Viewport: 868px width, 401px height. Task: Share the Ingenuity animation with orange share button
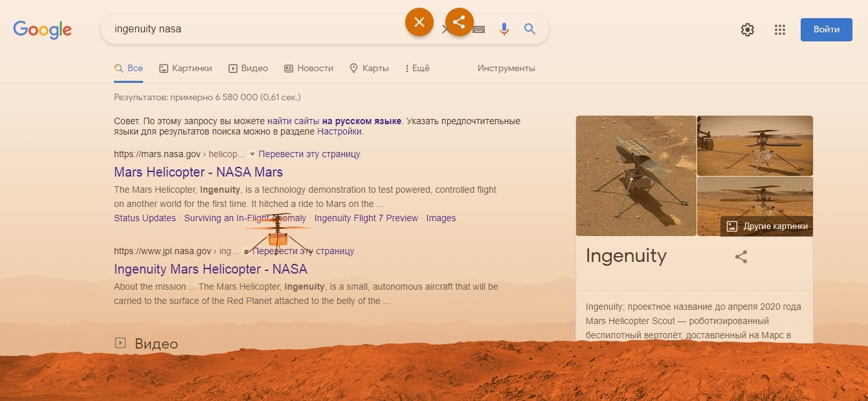pos(460,22)
